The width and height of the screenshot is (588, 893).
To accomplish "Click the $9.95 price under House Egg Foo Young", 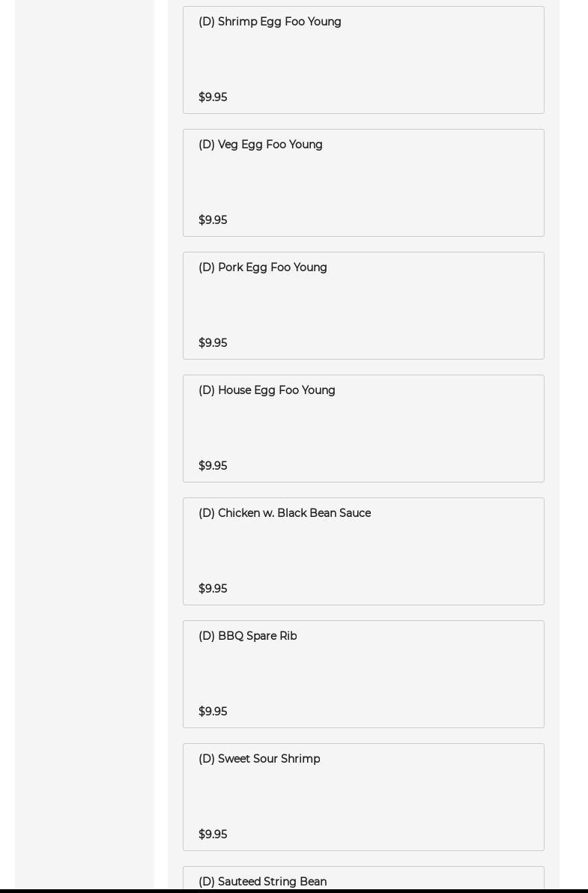I will [213, 466].
